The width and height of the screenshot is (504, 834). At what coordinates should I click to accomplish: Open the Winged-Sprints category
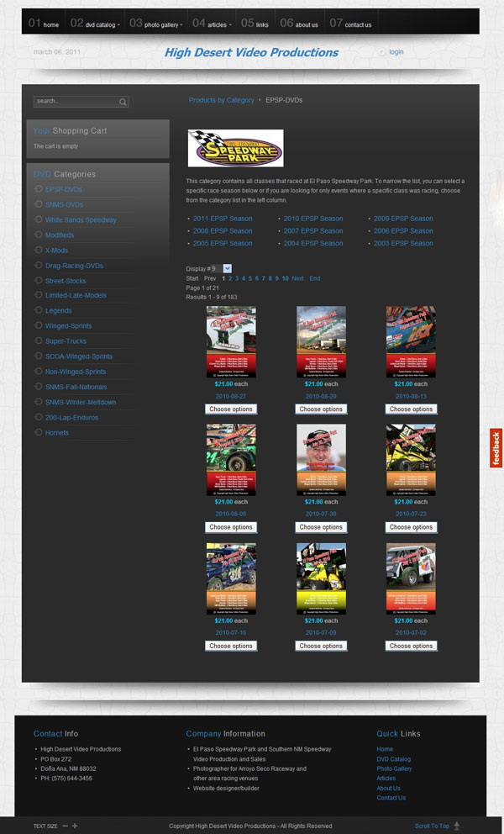click(x=68, y=325)
